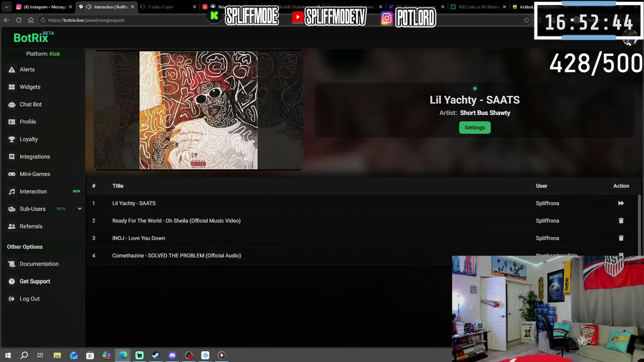Delete INOJ - Love You Down request
Image resolution: width=644 pixels, height=362 pixels.
point(621,238)
